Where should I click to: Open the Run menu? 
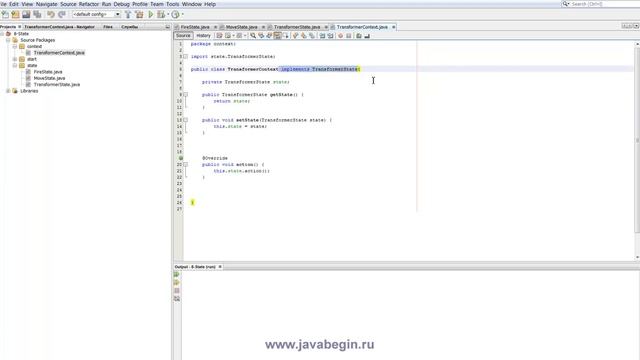click(x=106, y=4)
